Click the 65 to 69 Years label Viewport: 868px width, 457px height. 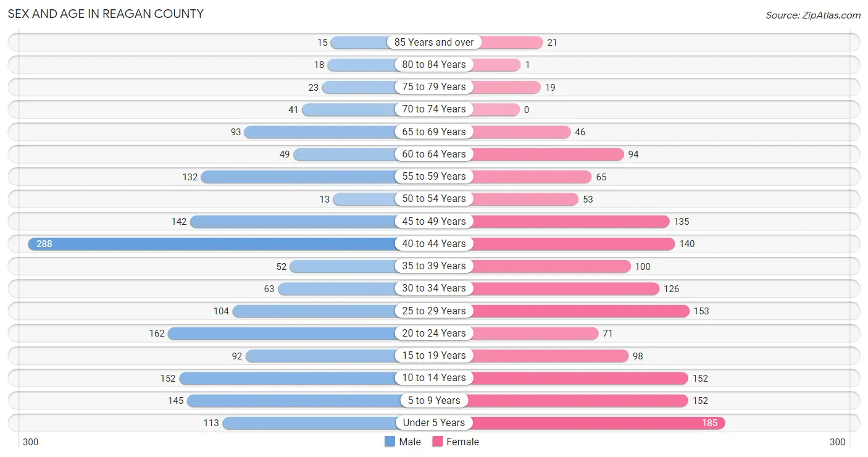[x=434, y=132]
